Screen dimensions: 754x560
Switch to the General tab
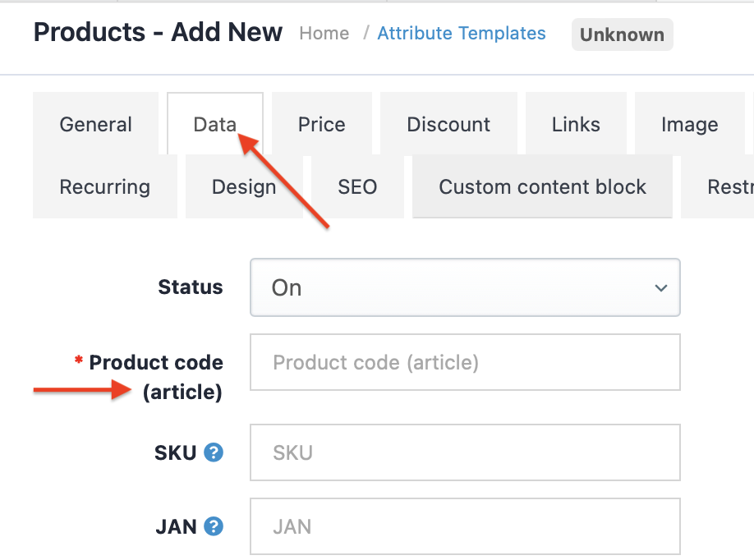95,125
